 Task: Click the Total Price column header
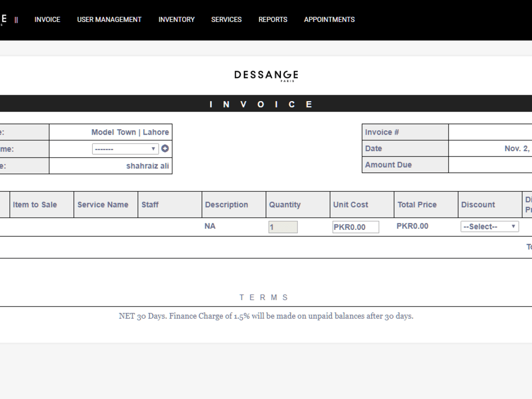426,205
